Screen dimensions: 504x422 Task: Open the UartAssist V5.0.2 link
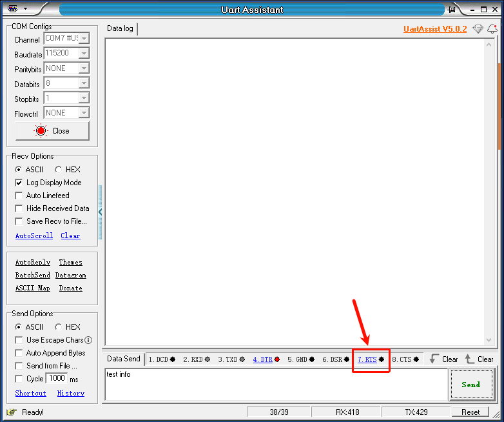435,28
